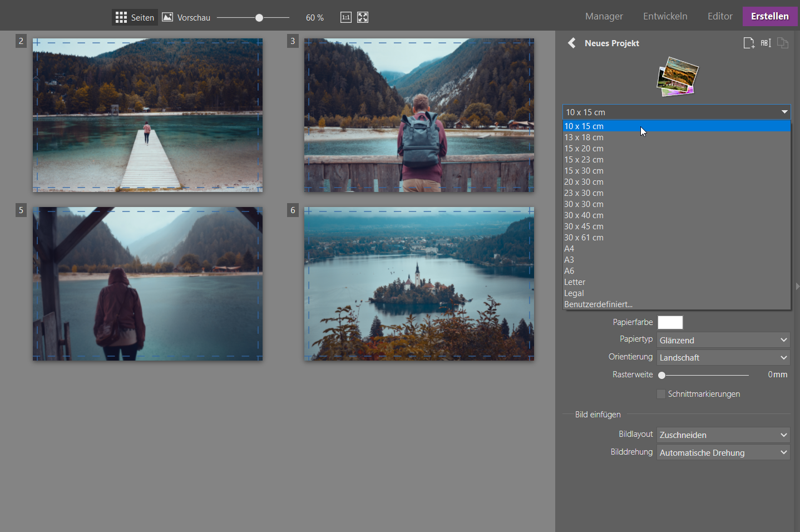The image size is (800, 532).
Task: Click page number 5 label
Action: 21,210
